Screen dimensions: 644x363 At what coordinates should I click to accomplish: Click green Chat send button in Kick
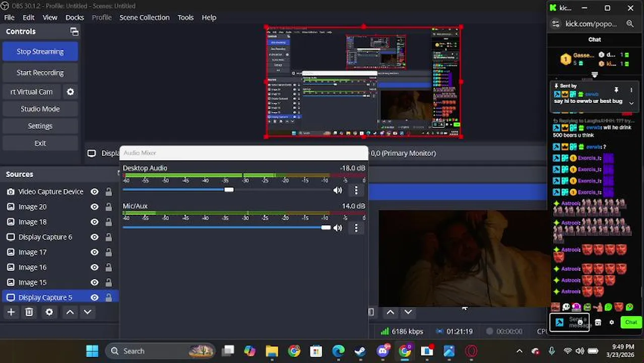tap(631, 322)
